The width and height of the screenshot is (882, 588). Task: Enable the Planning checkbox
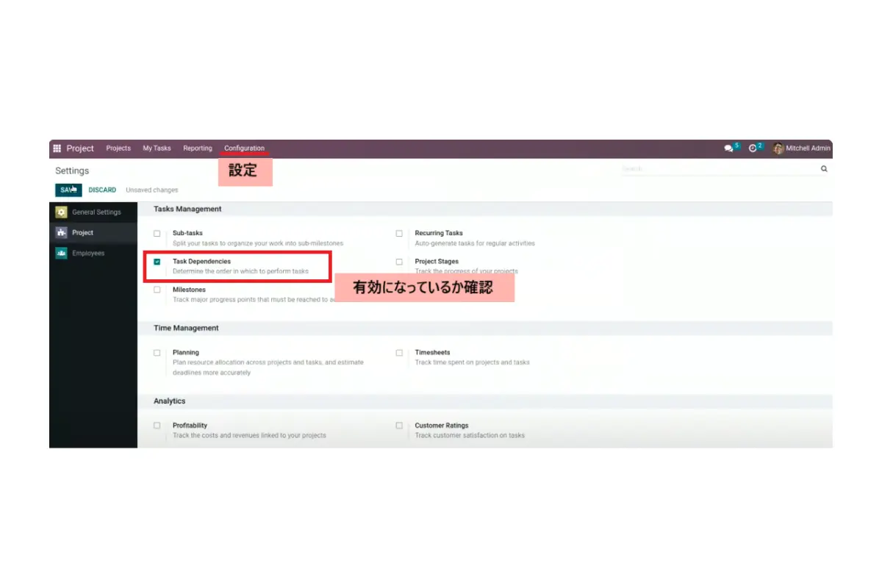[x=157, y=353]
